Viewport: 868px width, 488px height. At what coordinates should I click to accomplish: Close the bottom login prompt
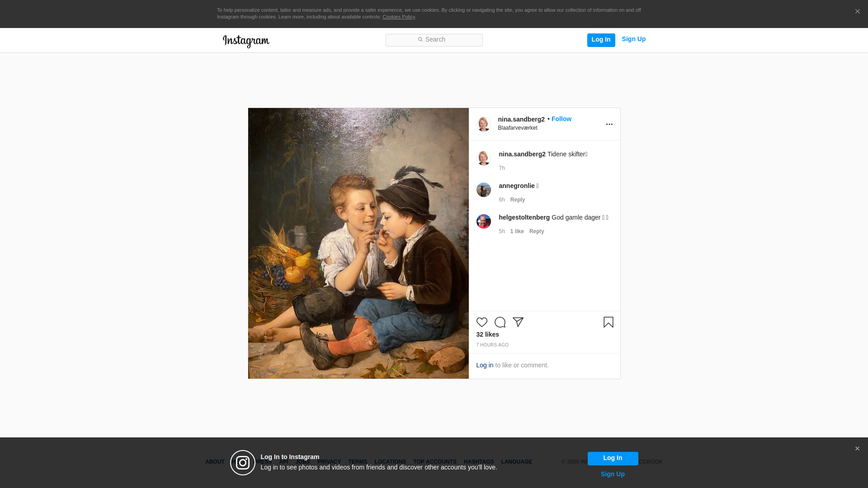(857, 449)
